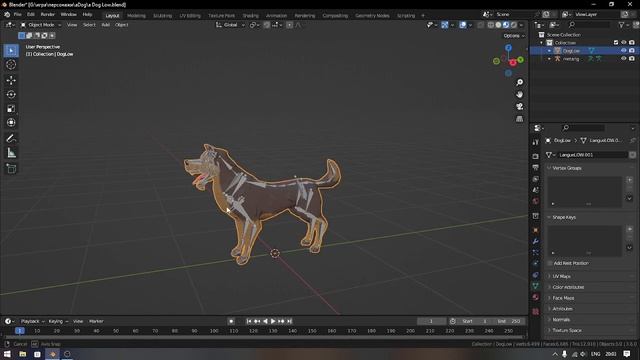Open the File menu
The image size is (640, 360).
coord(18,14)
